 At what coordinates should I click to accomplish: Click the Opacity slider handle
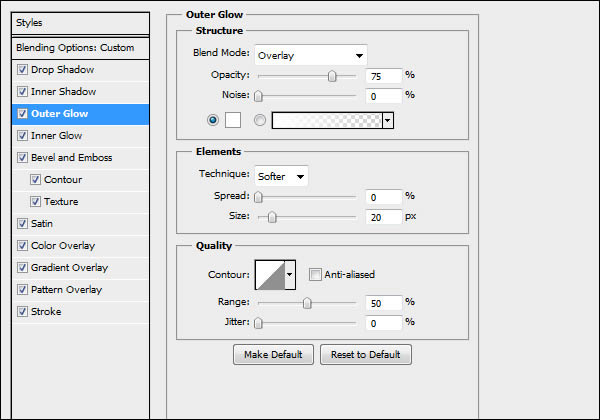coord(332,76)
